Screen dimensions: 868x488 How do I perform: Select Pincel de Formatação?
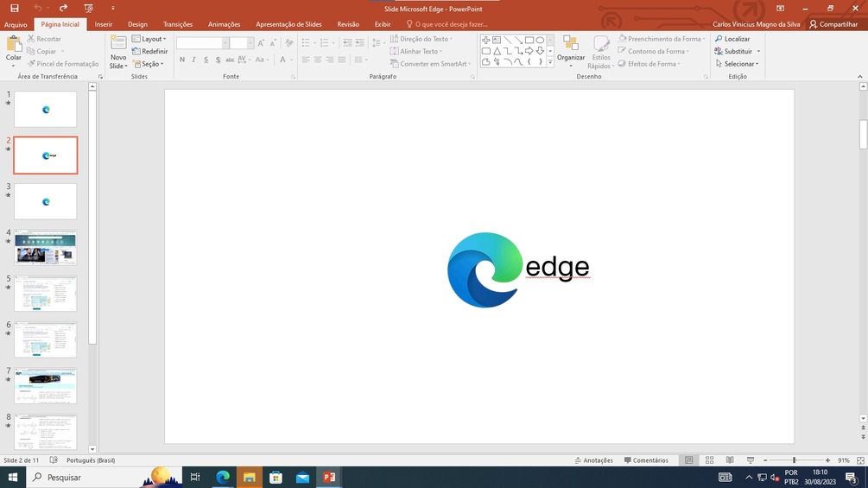(x=63, y=64)
